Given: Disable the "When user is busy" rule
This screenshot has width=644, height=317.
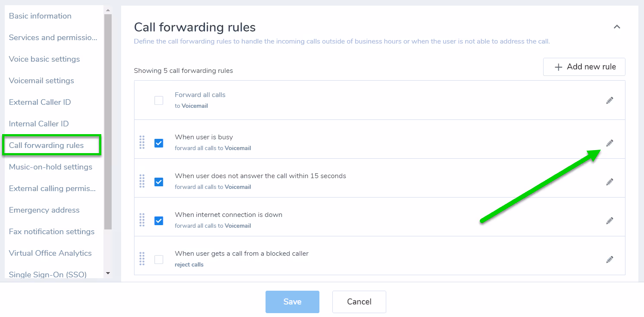Looking at the screenshot, I should 159,143.
